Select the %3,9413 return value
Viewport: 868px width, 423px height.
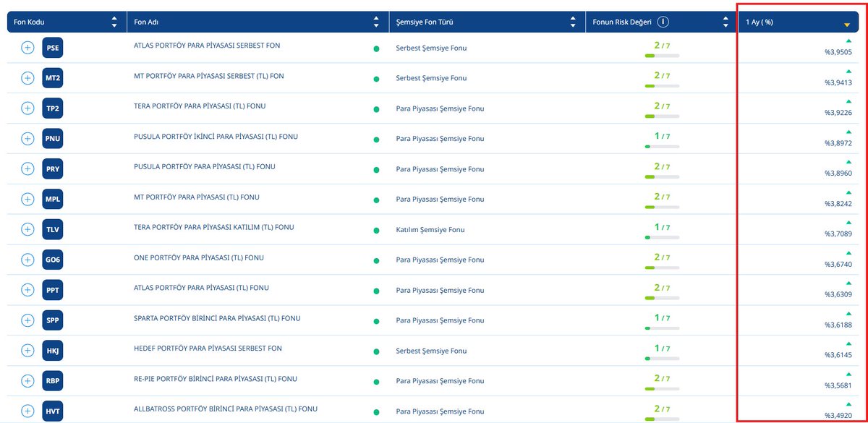coord(838,82)
